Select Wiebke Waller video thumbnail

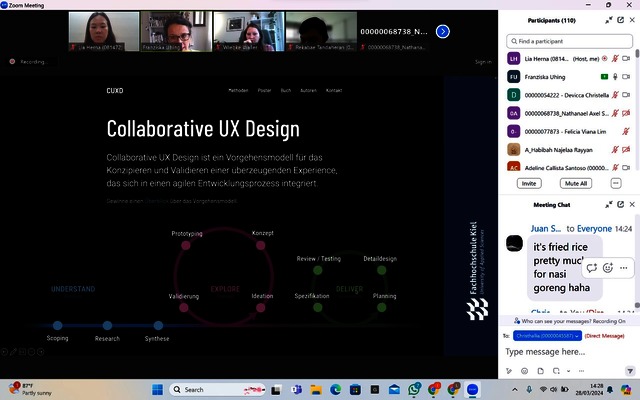[249, 31]
